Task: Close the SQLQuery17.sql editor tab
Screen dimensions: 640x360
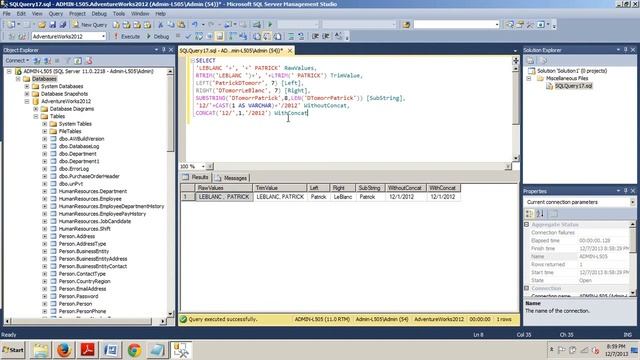Action: tap(290, 51)
